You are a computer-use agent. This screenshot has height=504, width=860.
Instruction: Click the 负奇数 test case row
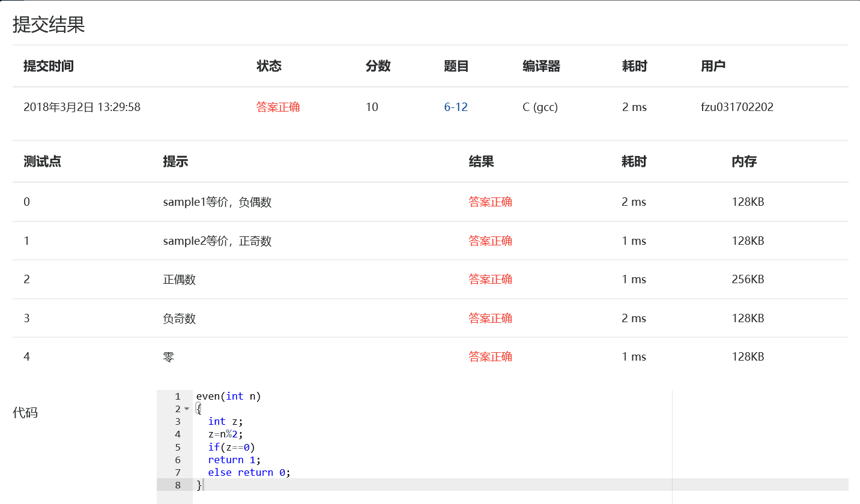click(x=180, y=319)
